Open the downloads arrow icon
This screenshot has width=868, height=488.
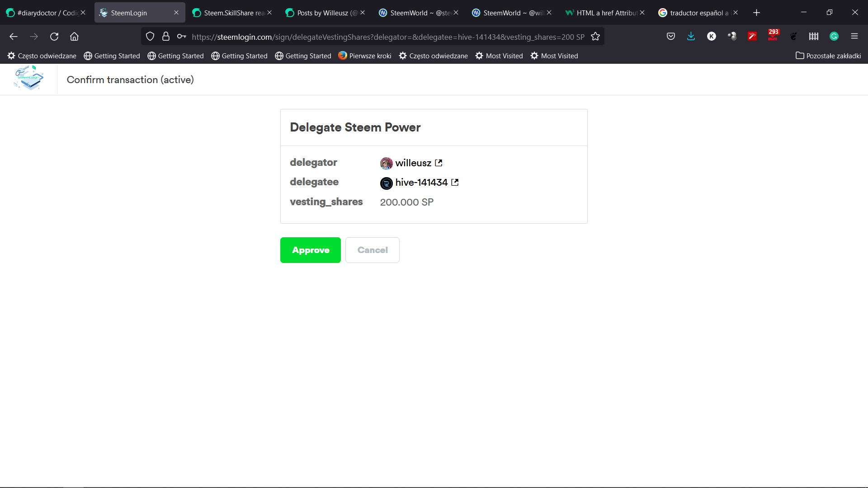(x=691, y=37)
